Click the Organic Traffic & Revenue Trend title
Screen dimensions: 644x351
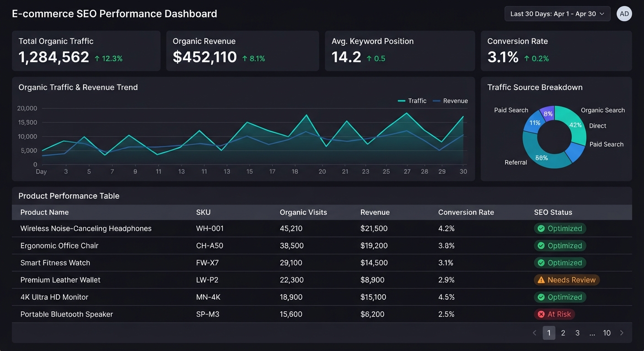pos(78,87)
